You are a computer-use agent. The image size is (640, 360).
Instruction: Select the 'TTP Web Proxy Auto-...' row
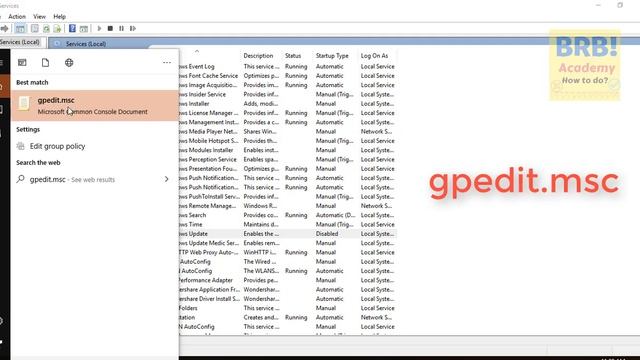(288, 252)
